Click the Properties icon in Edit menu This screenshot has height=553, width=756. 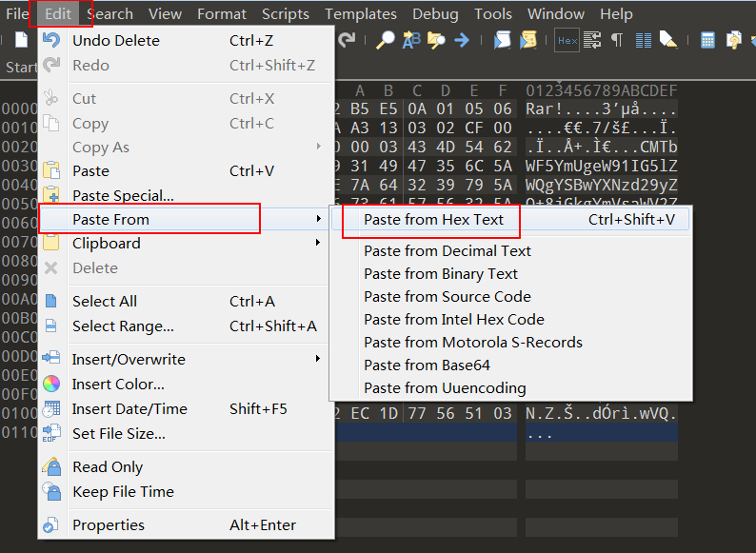tap(51, 524)
